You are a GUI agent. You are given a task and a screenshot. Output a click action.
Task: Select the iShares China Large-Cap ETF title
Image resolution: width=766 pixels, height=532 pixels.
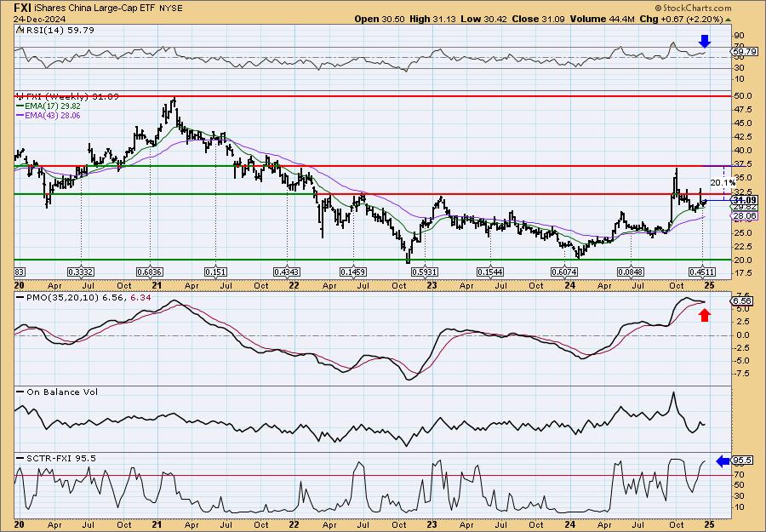95,9
